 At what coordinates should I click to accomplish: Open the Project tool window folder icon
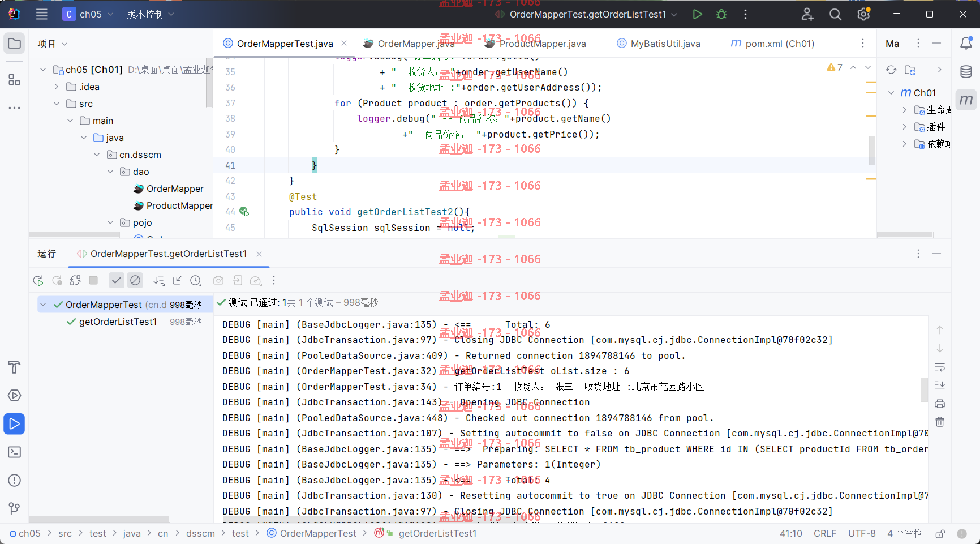click(15, 44)
